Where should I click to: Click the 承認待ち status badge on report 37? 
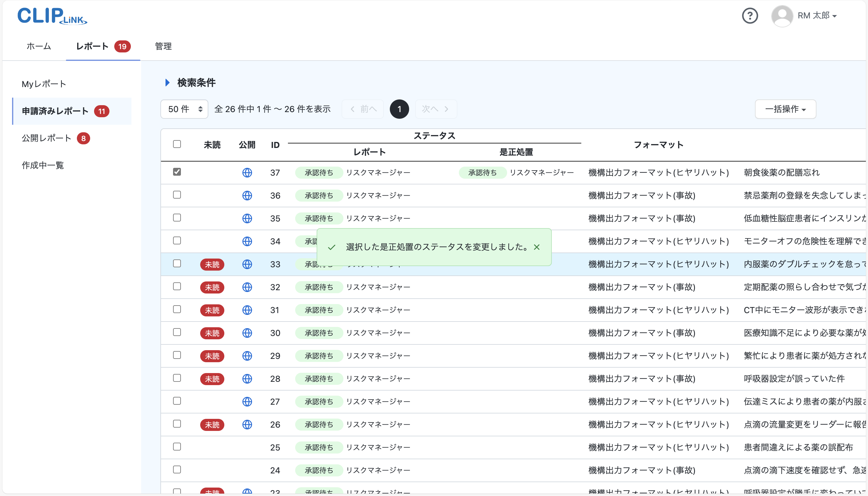[x=319, y=172]
